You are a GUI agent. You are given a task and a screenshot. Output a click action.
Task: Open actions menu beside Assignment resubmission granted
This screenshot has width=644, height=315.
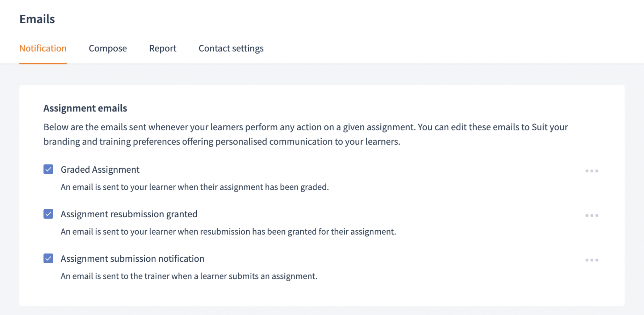[x=592, y=215]
